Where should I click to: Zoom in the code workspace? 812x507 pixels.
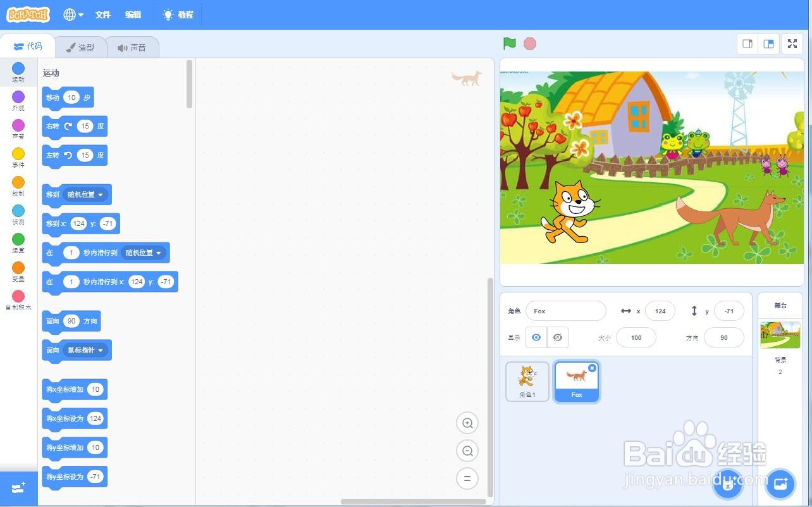coord(467,423)
